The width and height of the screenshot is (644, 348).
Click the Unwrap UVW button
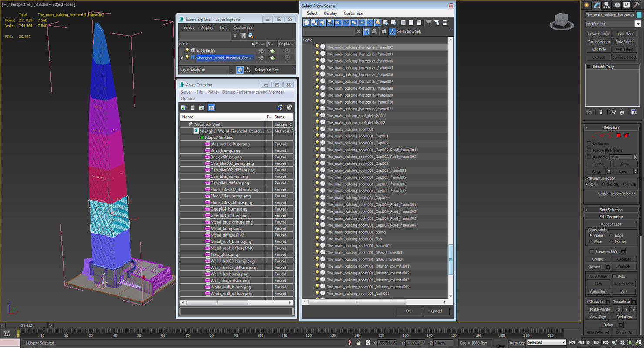[599, 34]
